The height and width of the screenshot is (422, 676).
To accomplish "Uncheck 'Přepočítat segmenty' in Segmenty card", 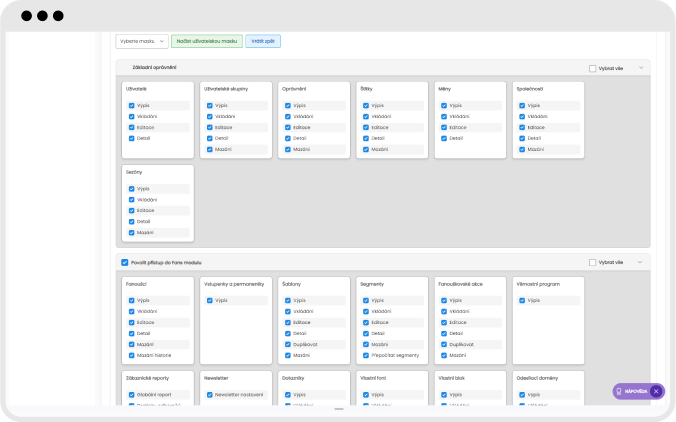I will 366,356.
